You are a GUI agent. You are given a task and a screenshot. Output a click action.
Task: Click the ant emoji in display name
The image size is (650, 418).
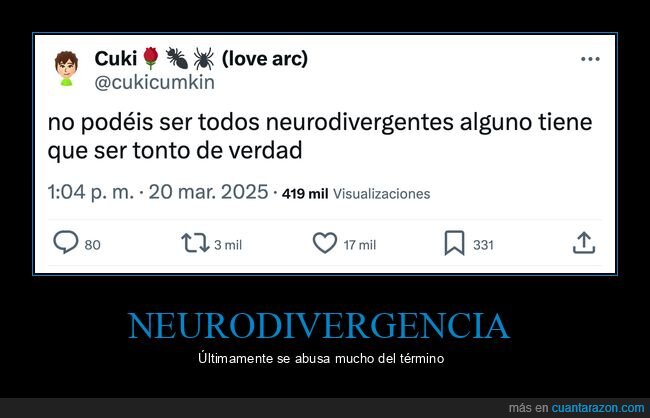coord(177,58)
